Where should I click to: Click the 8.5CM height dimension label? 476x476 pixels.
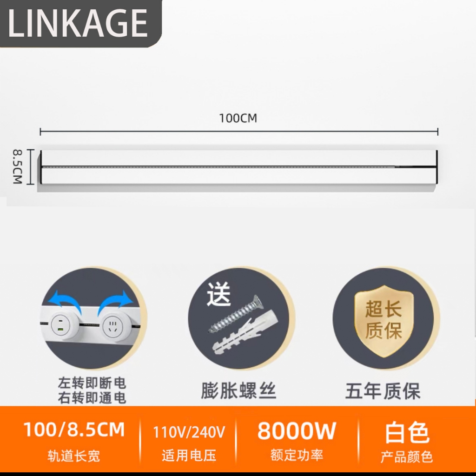(x=18, y=166)
